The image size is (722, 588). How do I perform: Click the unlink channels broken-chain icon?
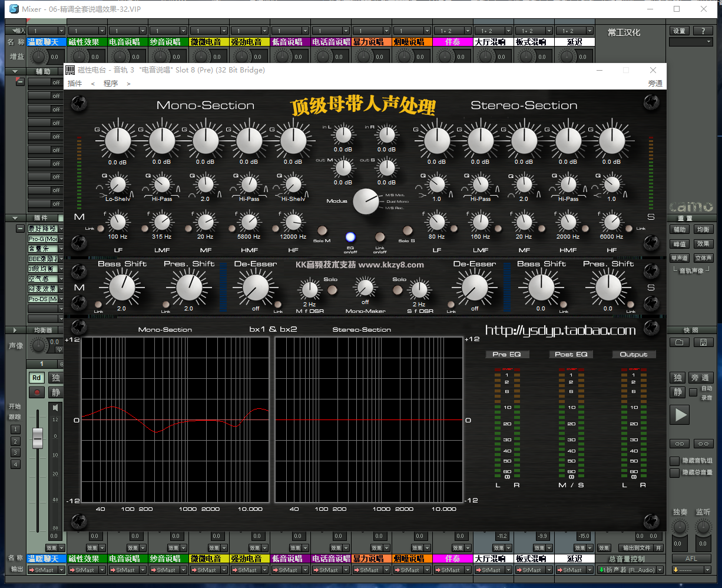tap(703, 444)
